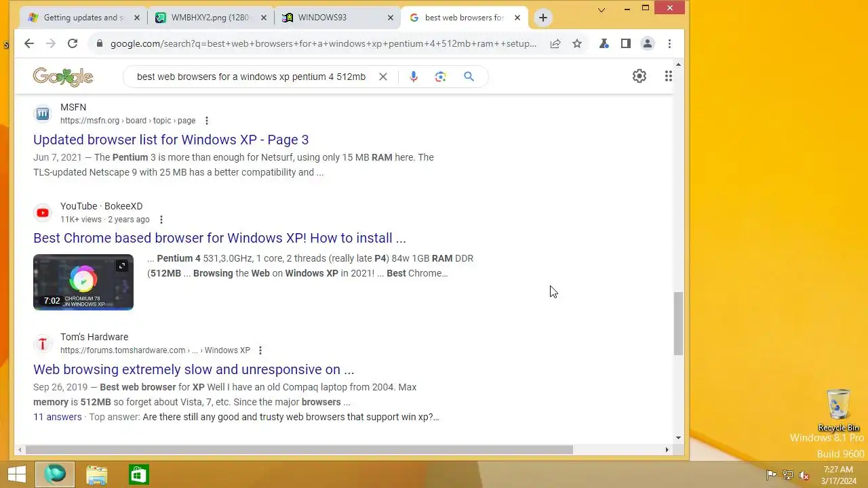868x488 pixels.
Task: Open the taskbar browser app icon
Action: pos(55,474)
